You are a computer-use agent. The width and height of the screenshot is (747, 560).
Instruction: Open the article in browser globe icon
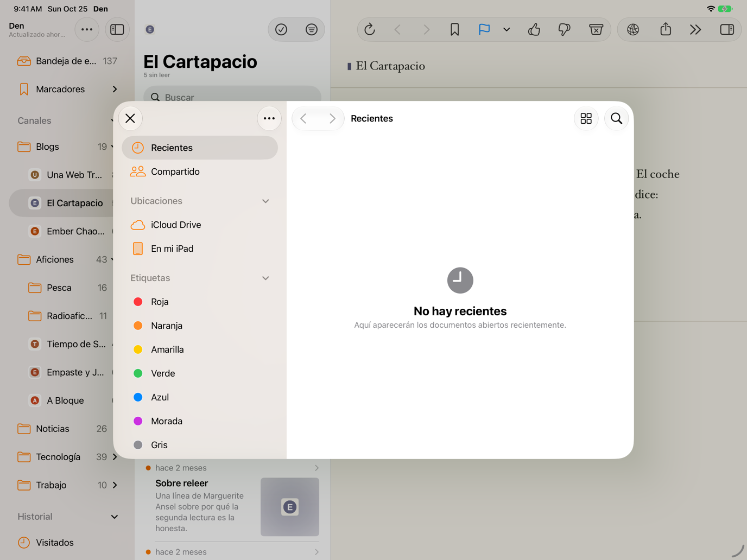point(633,29)
